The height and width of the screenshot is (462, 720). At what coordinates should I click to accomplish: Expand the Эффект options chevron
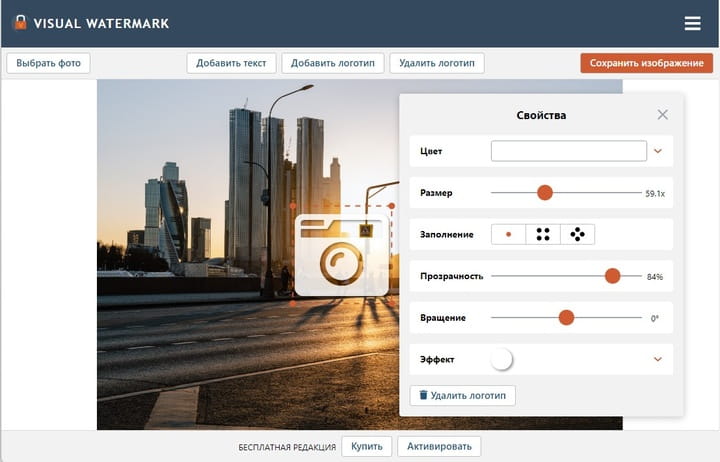point(658,359)
